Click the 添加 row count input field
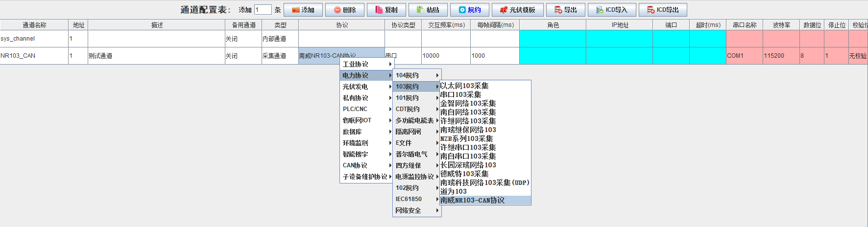 (263, 10)
